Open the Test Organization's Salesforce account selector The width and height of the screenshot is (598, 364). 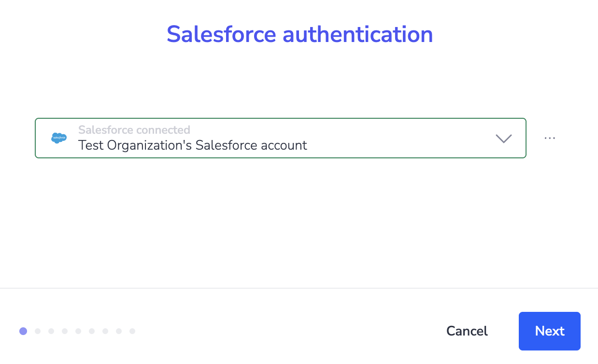[x=280, y=138]
